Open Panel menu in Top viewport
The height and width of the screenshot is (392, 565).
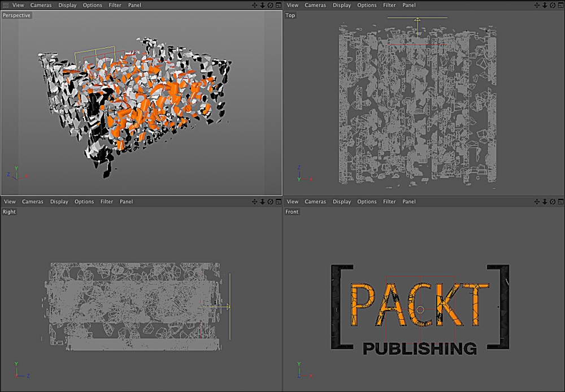pyautogui.click(x=408, y=5)
